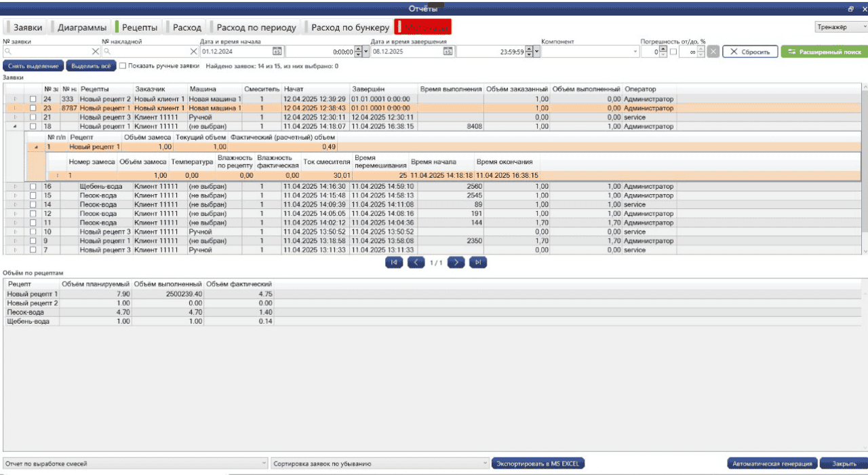Enable Показать ручные заявки checkbox
Image resolution: width=868 pixels, height=475 pixels.
(x=123, y=66)
